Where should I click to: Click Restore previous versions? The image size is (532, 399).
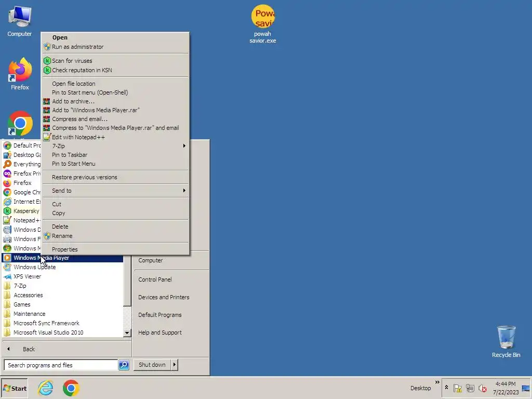[x=115, y=177]
